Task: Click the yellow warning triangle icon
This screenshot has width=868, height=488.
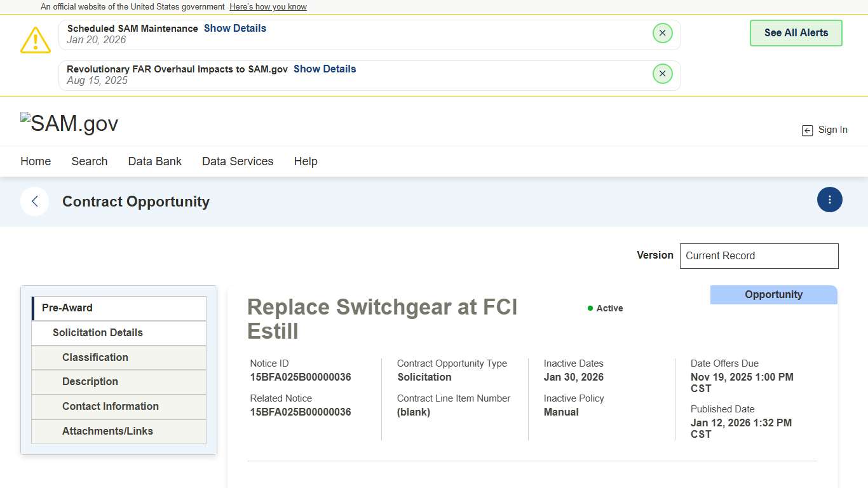Action: tap(36, 40)
